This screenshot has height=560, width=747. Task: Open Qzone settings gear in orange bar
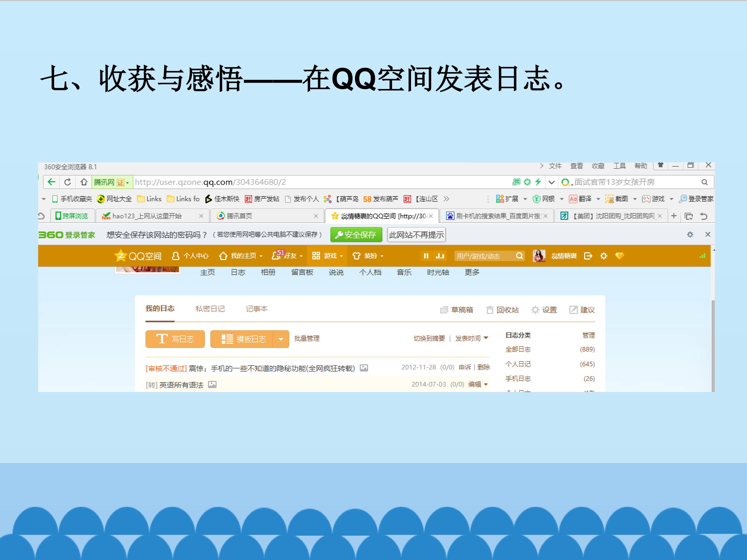coord(604,256)
